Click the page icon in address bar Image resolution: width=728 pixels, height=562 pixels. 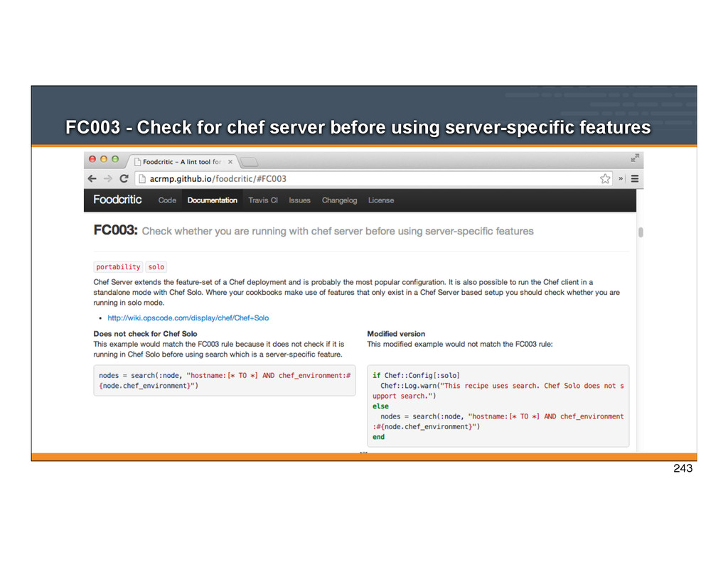142,178
